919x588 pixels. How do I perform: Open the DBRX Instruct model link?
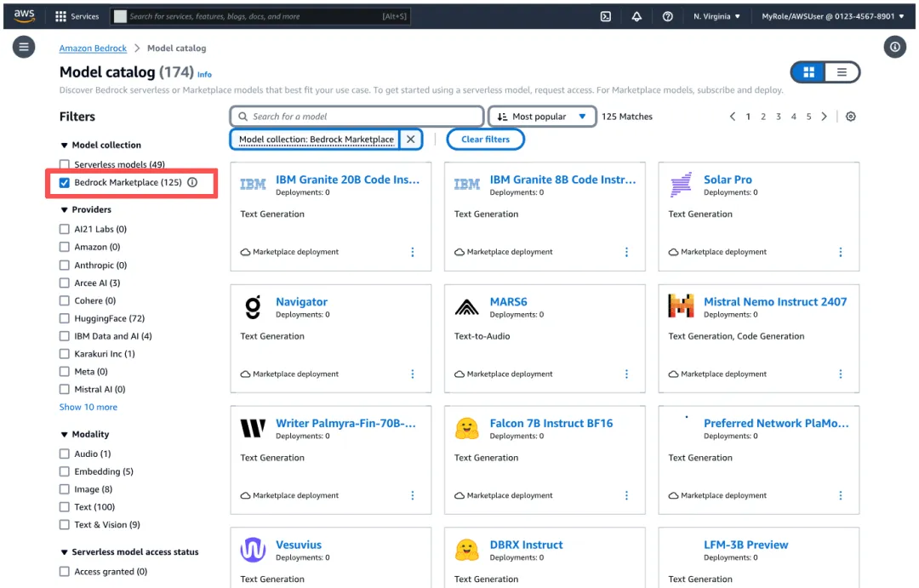coord(527,545)
